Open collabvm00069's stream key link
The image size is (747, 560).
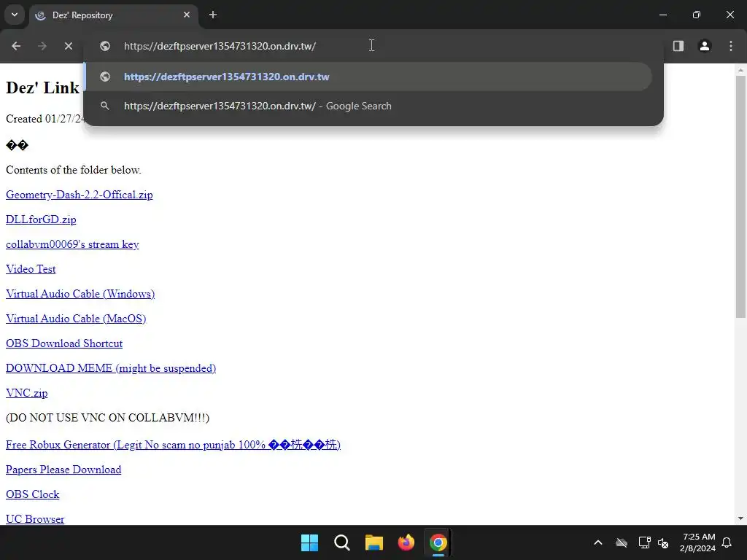pos(72,244)
